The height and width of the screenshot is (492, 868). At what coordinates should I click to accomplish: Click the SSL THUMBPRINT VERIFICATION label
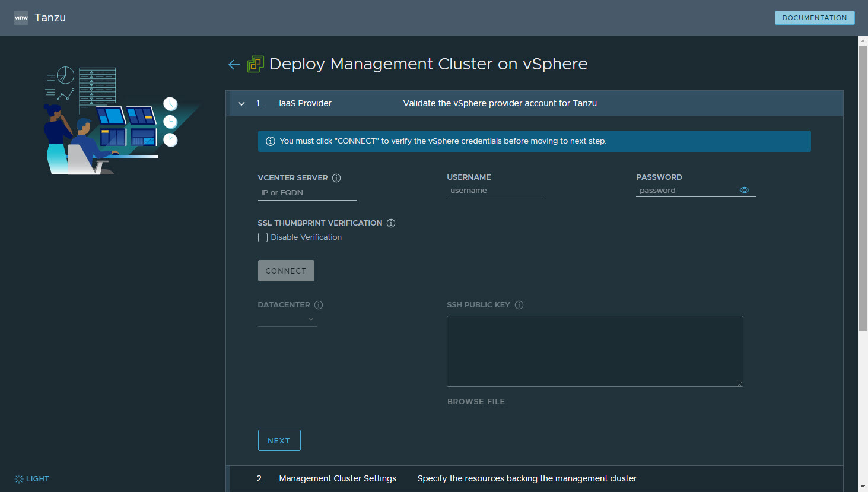pyautogui.click(x=320, y=223)
